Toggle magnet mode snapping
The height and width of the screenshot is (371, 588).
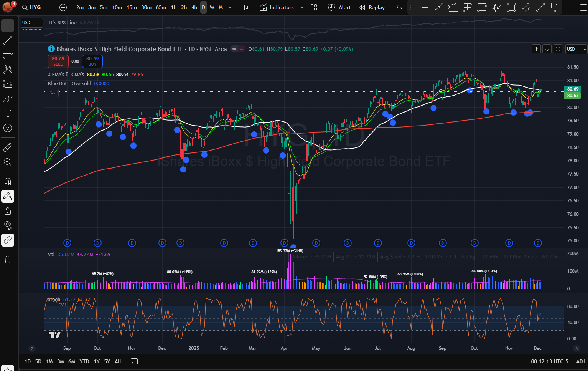[8, 181]
